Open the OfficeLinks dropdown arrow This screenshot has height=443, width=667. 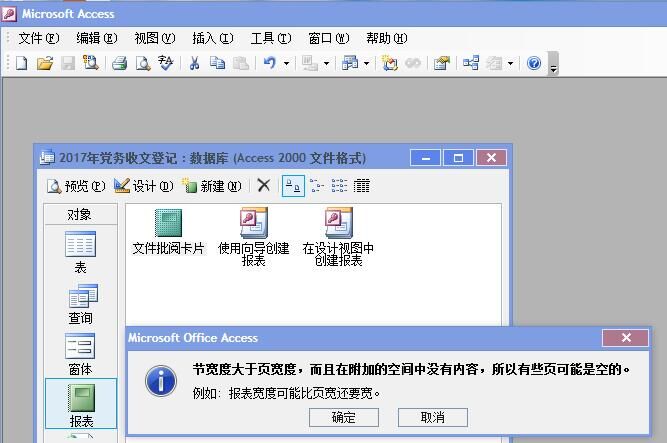point(326,64)
